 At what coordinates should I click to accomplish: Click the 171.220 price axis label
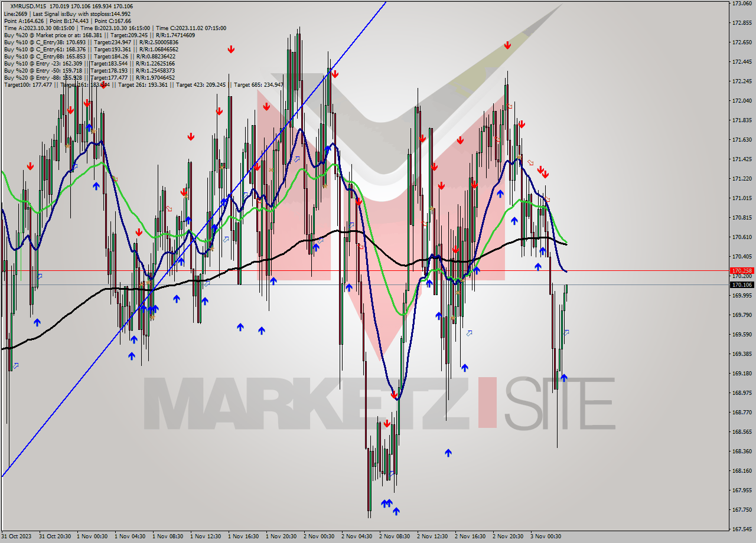[x=742, y=179]
